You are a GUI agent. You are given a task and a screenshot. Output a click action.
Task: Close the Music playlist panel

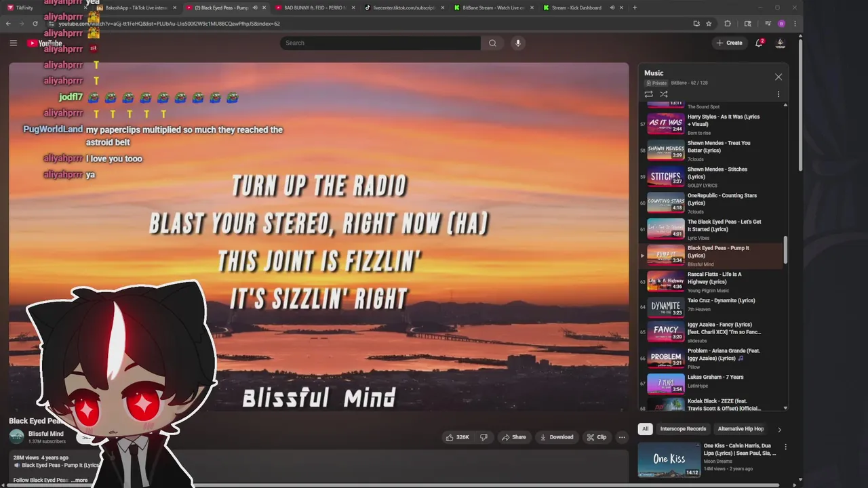(778, 77)
